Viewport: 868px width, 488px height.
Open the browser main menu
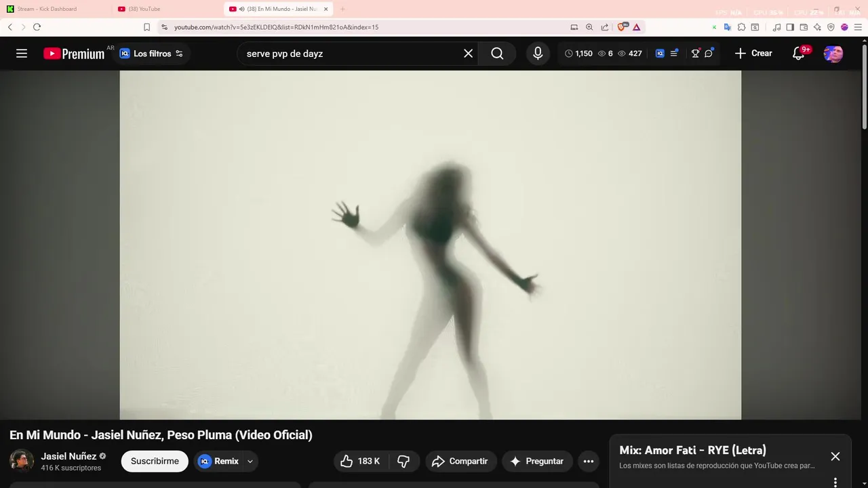coord(858,27)
